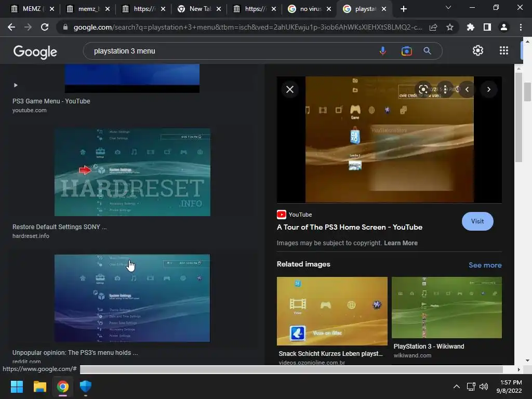The image size is (532, 399).
Task: Click PS3 Game Menu - YouTube title
Action: (x=51, y=101)
